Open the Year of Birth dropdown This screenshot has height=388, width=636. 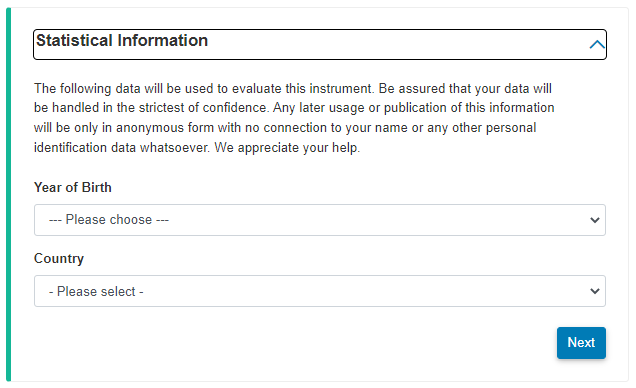point(320,220)
